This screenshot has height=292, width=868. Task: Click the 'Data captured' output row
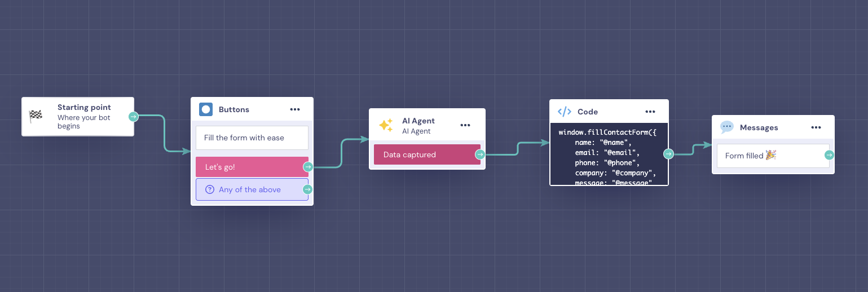coord(427,154)
